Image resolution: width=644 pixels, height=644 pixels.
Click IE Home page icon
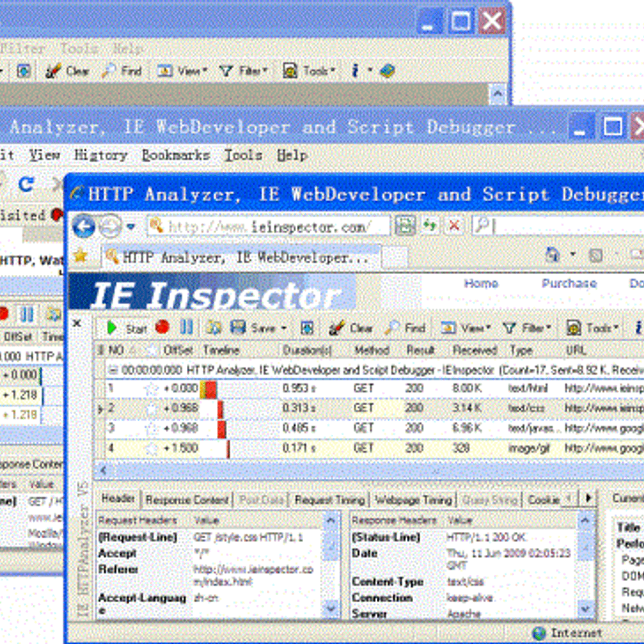(552, 254)
